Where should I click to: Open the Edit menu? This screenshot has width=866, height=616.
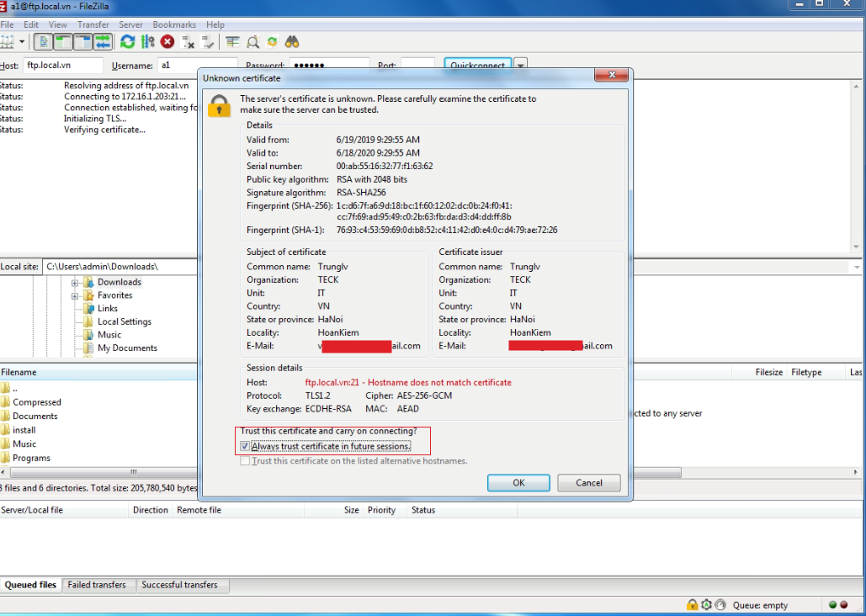[x=31, y=24]
